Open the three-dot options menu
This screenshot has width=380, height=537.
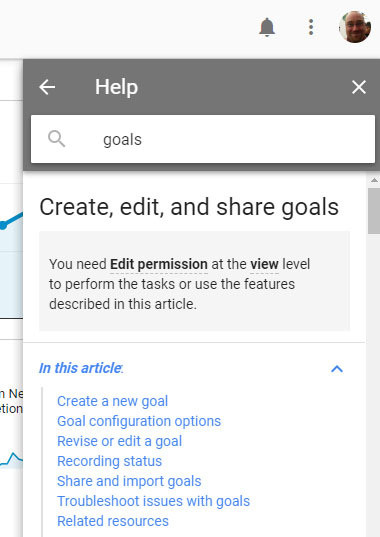[x=311, y=27]
